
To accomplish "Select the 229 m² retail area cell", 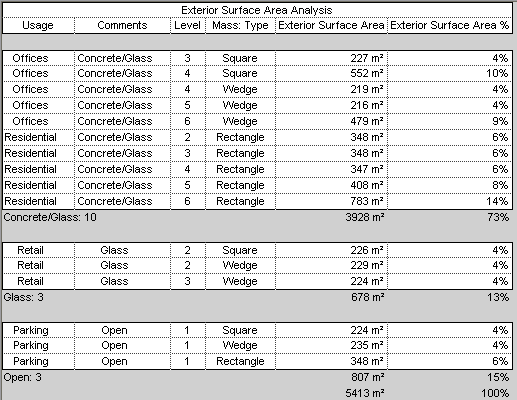I will (332, 265).
